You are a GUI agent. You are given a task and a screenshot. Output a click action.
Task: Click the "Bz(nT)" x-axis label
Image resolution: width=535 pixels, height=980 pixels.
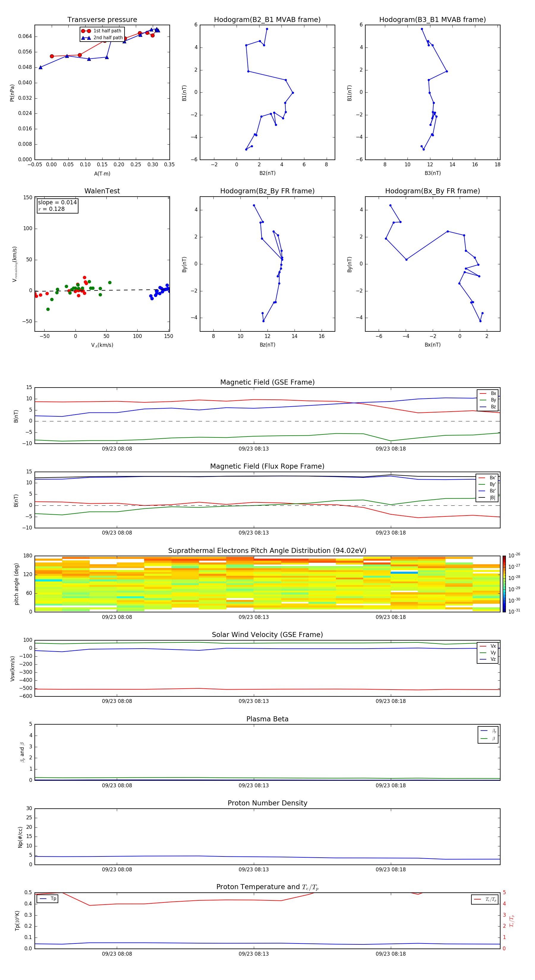267,345
